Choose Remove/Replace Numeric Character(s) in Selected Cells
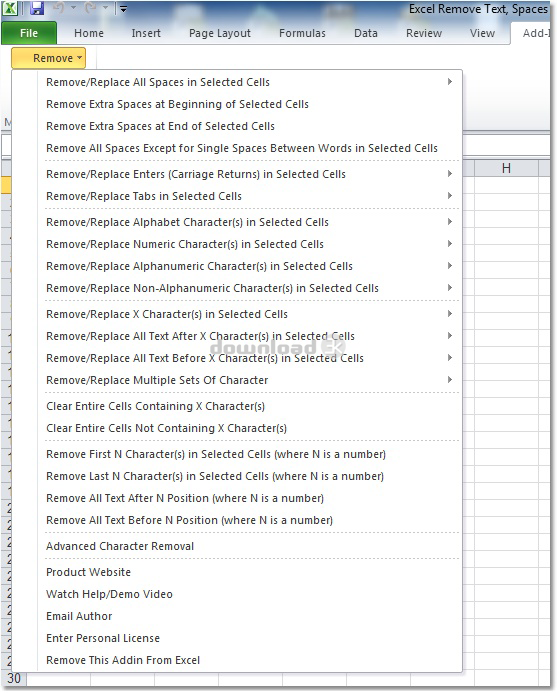Image resolution: width=557 pixels, height=693 pixels. (185, 244)
